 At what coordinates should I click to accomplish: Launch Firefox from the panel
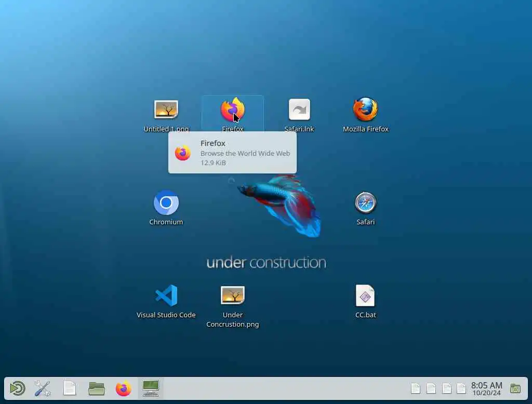click(124, 388)
